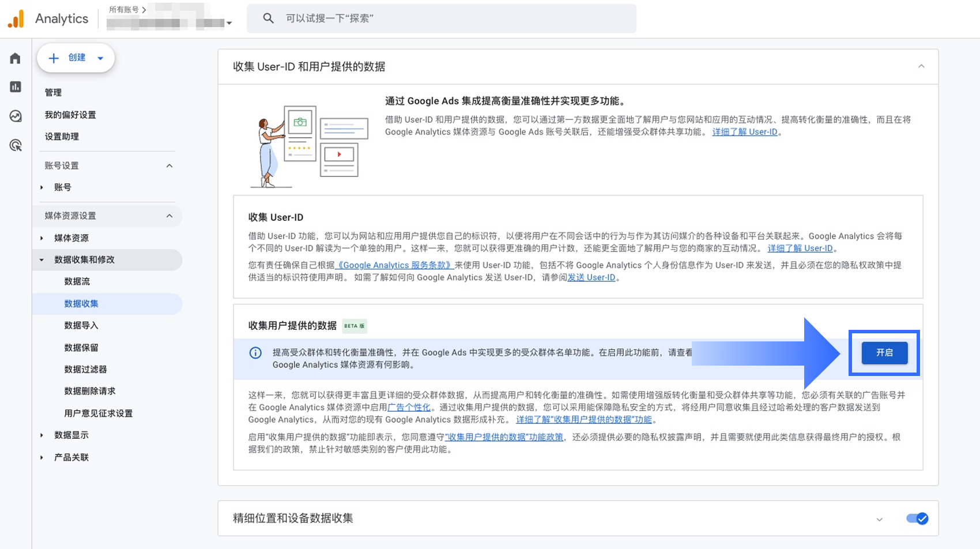This screenshot has width=980, height=549.
Task: Select 数据保留 in the sidebar
Action: coord(81,348)
